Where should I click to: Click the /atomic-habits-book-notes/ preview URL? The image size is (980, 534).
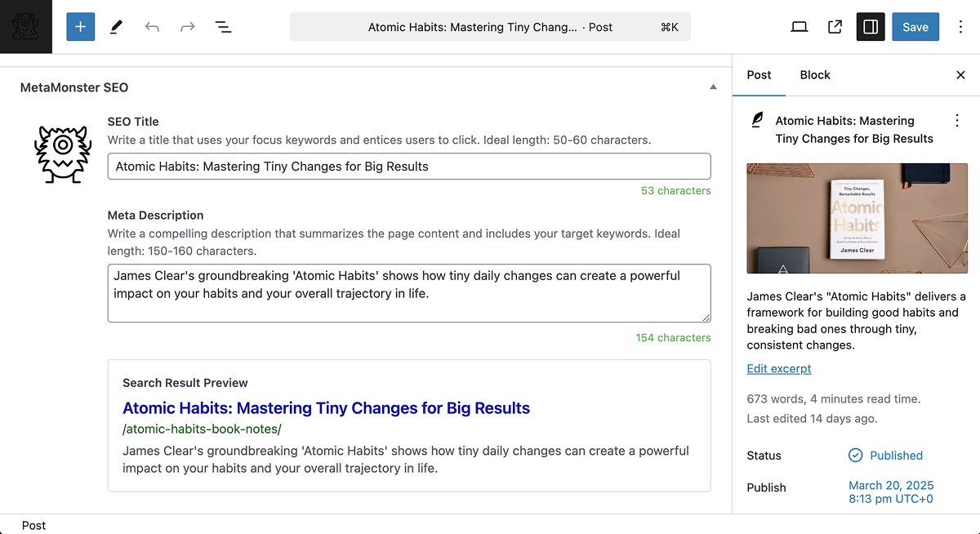(202, 429)
